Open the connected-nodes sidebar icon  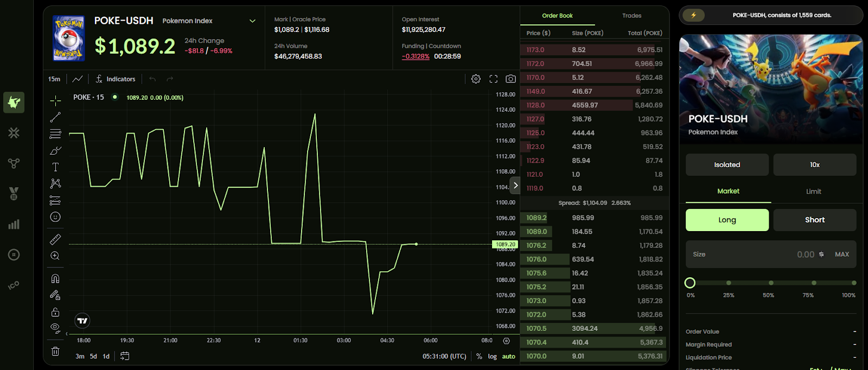click(x=14, y=163)
